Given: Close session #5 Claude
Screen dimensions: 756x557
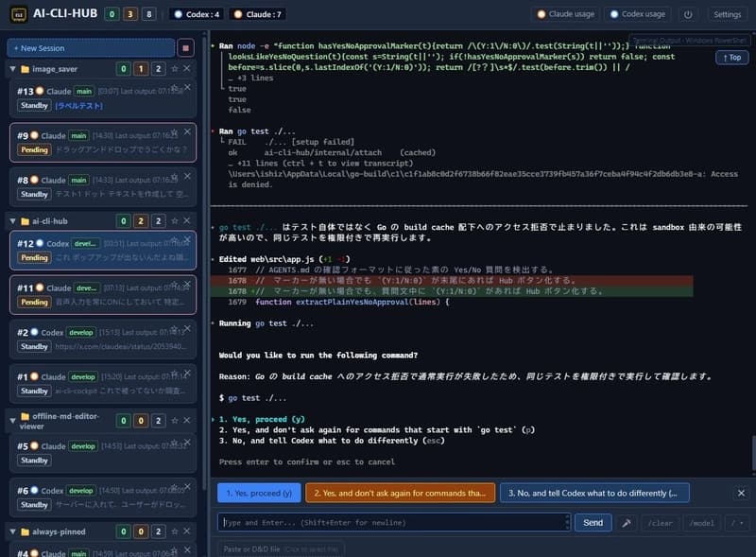Looking at the screenshot, I should 187,443.
